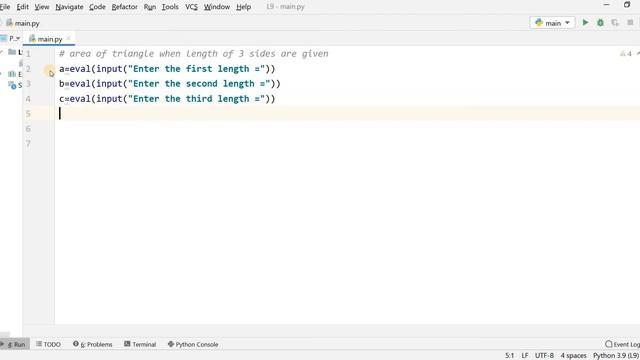This screenshot has height=360, width=640.
Task: Open the Run tool window button
Action: pyautogui.click(x=15, y=344)
